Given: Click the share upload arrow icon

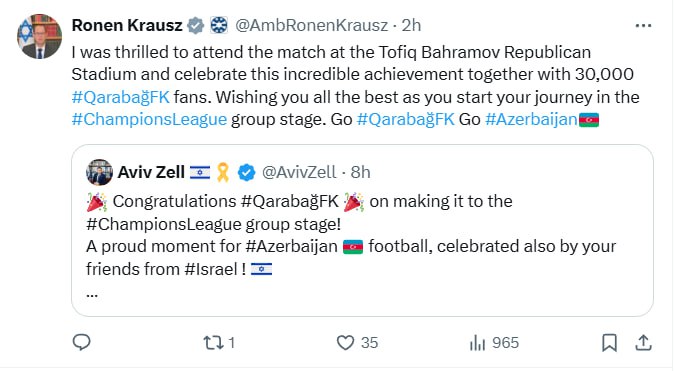Looking at the screenshot, I should pos(643,343).
